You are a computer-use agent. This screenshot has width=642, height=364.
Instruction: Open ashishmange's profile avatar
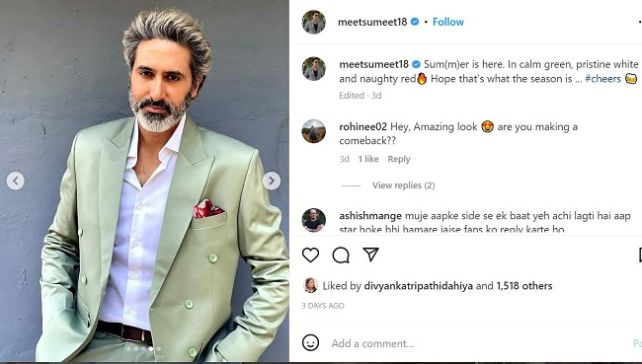[x=314, y=220]
